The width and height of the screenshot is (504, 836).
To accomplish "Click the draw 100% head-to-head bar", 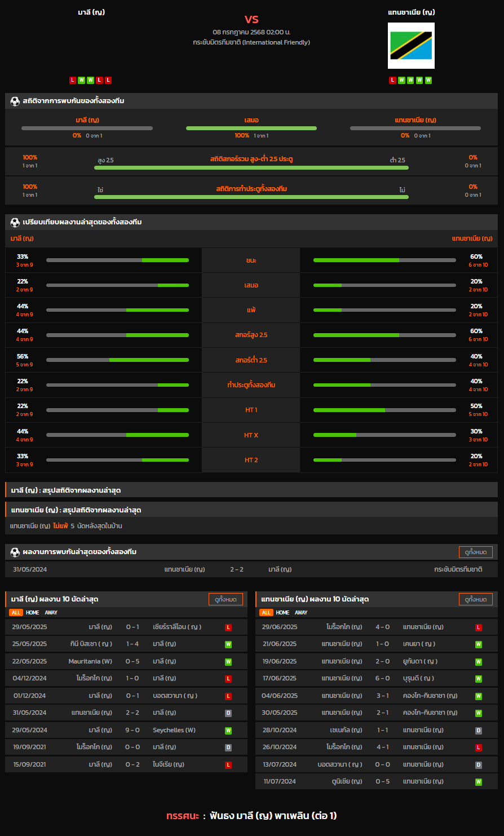I will pos(251,128).
